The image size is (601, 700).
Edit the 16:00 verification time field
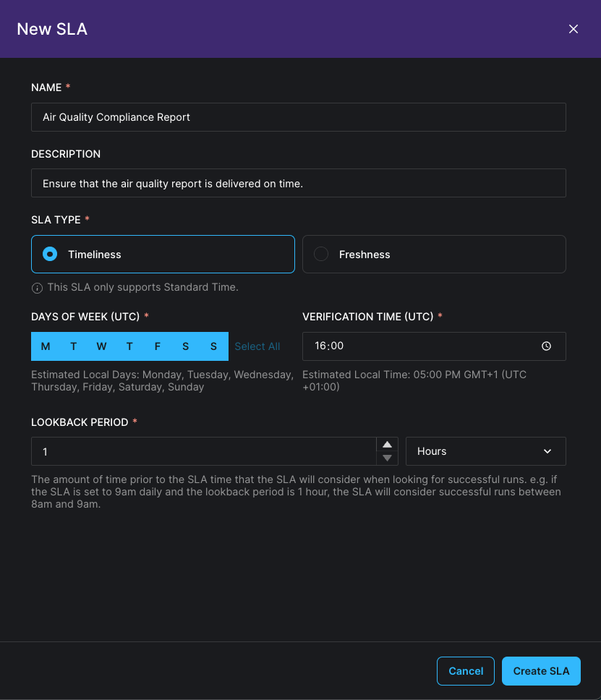pyautogui.click(x=419, y=346)
